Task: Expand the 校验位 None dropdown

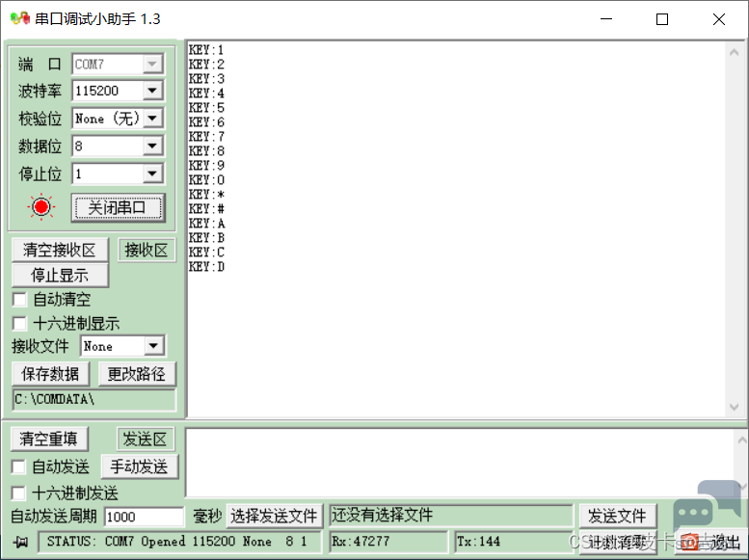Action: (x=152, y=118)
